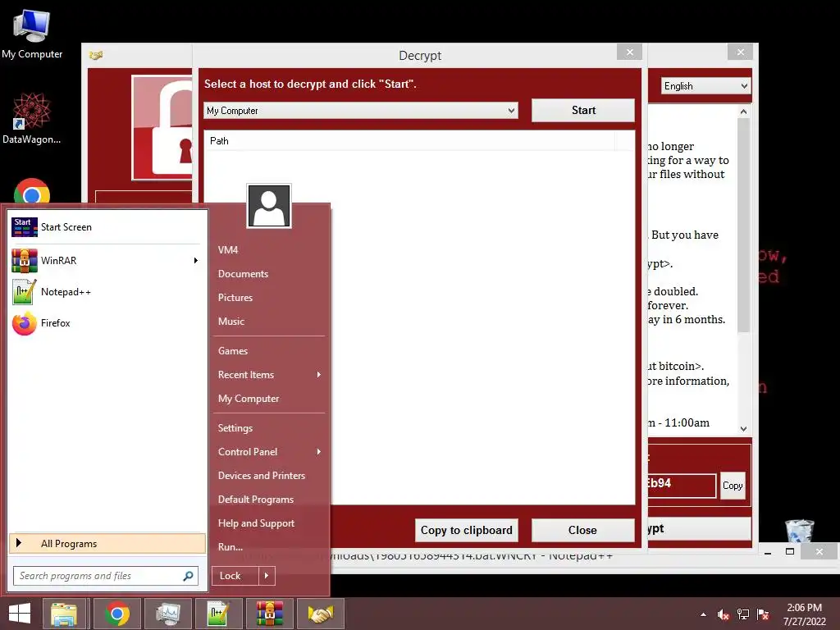Open Lock options arrow
This screenshot has height=630, width=840.
click(267, 576)
